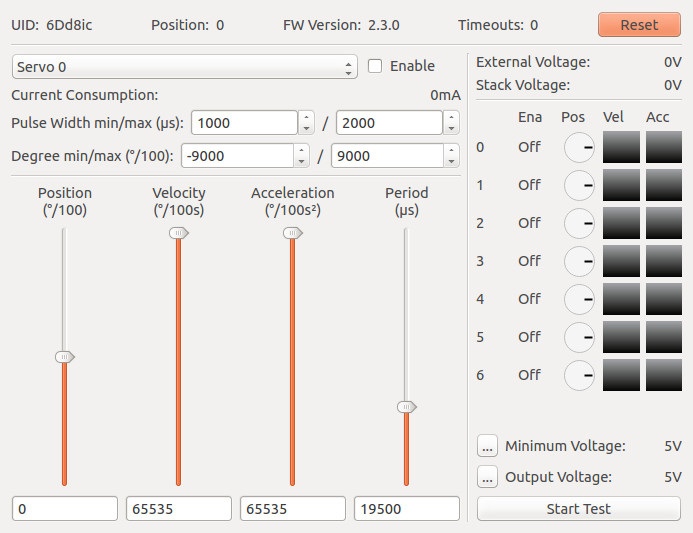Click the position dial for servo 6

[x=579, y=375]
